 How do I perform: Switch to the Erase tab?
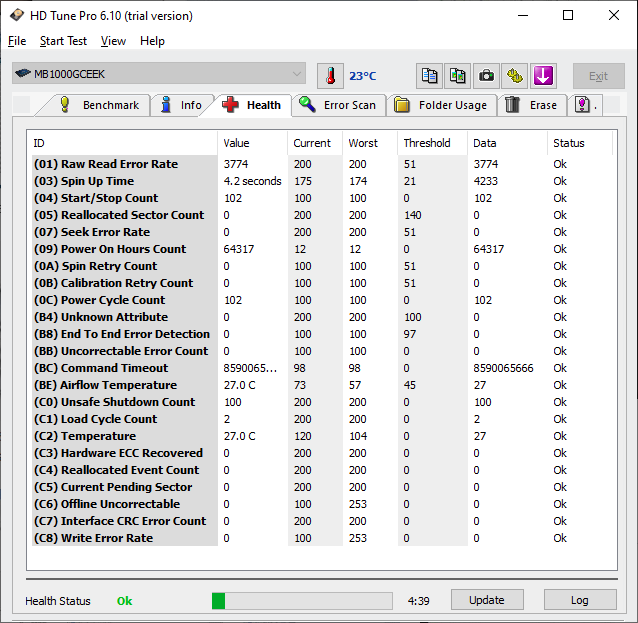coord(532,105)
